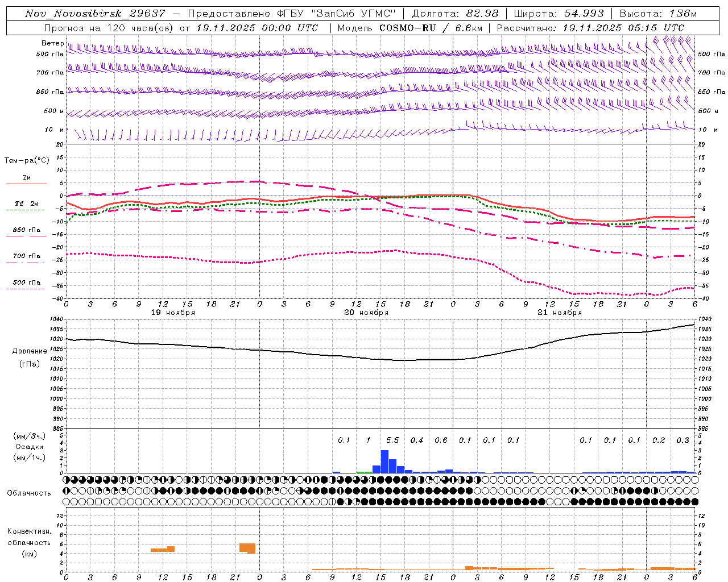This screenshot has width=728, height=582.
Task: Click the orange convective bar before midnight 19 November
Action: click(x=247, y=548)
